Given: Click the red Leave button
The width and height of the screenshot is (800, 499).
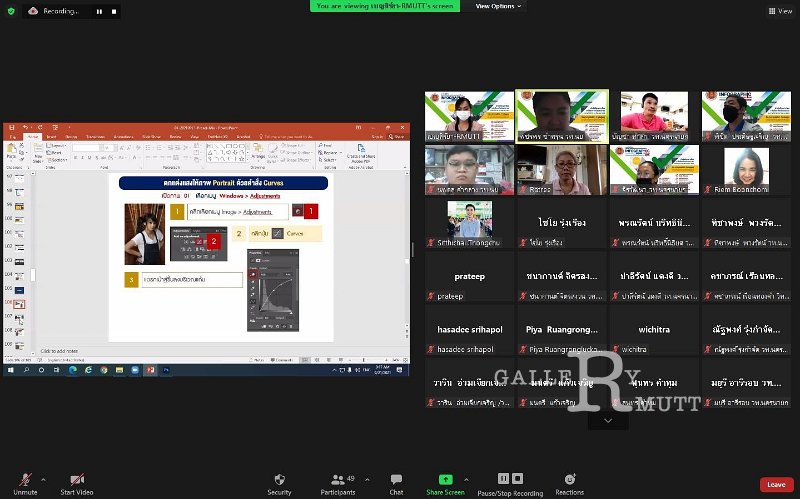Looking at the screenshot, I should (776, 484).
